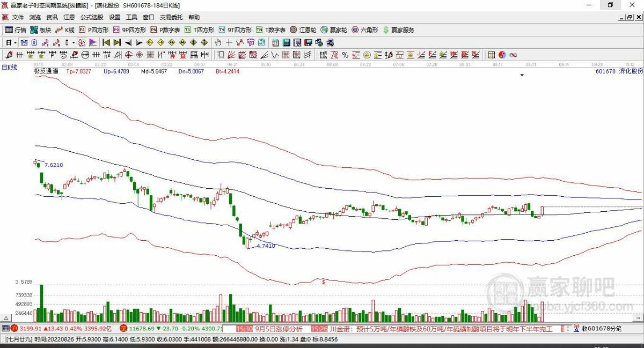Click the small black dropdown triangle above chart
The width and height of the screenshot is (644, 348).
pos(522,76)
